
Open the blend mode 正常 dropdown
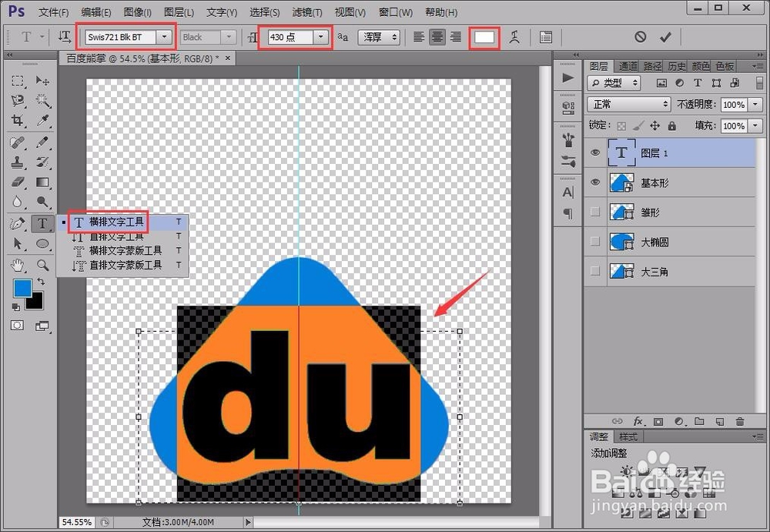point(629,104)
